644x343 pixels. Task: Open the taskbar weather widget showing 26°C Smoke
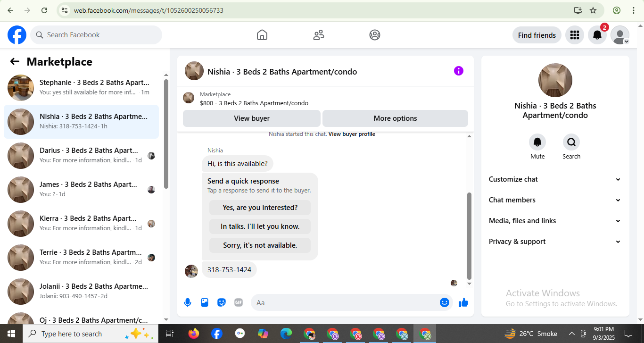tap(530, 334)
